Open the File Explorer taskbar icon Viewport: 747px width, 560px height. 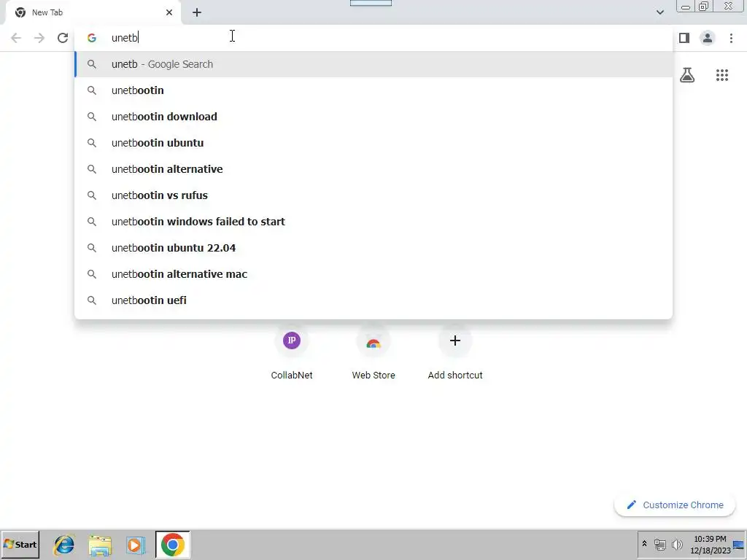point(100,545)
